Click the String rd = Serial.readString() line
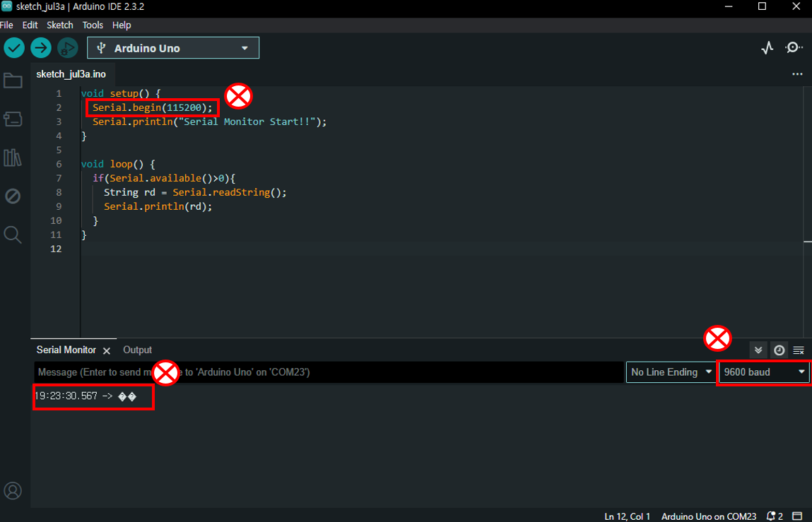Screen dimensions: 812x522 pos(195,192)
